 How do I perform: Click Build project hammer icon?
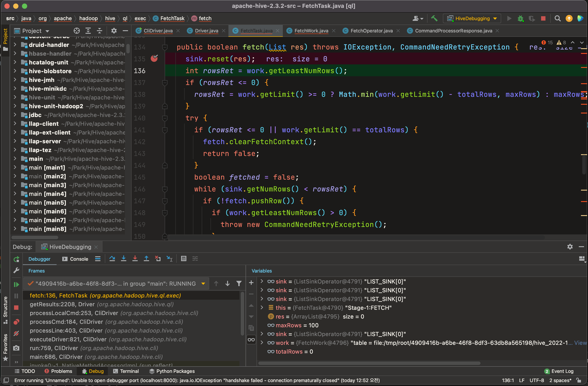[434, 18]
